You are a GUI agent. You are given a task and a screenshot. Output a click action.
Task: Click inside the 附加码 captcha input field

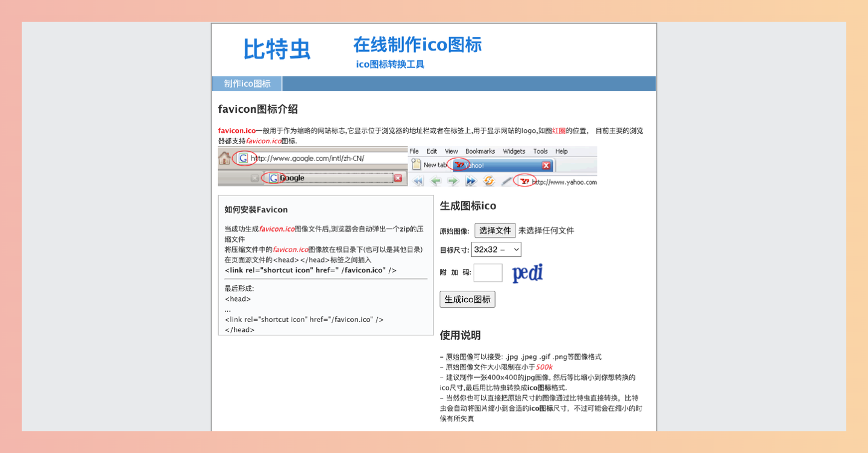click(488, 273)
